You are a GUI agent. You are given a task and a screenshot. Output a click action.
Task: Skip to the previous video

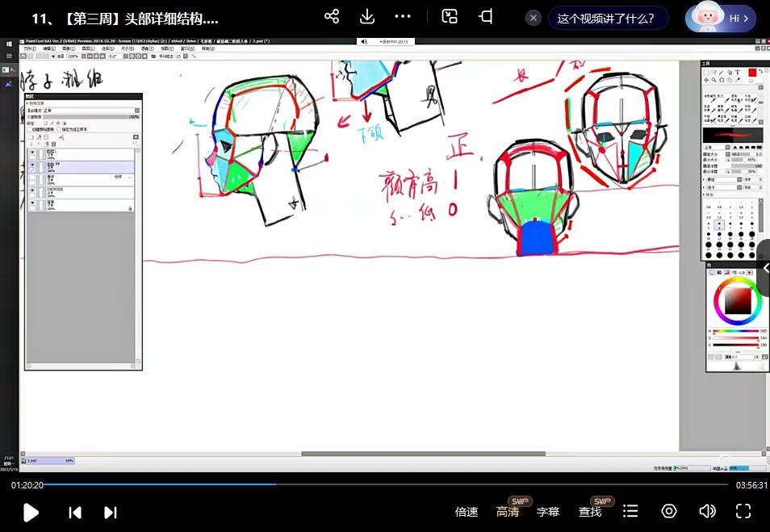[75, 512]
